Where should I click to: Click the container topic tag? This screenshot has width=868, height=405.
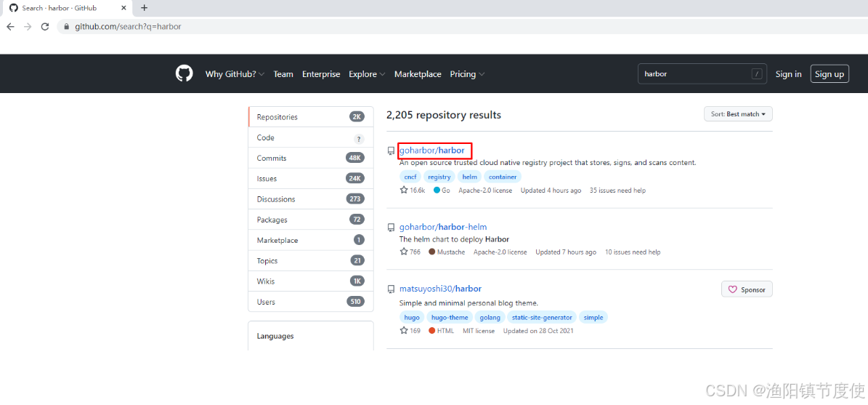[x=503, y=177]
